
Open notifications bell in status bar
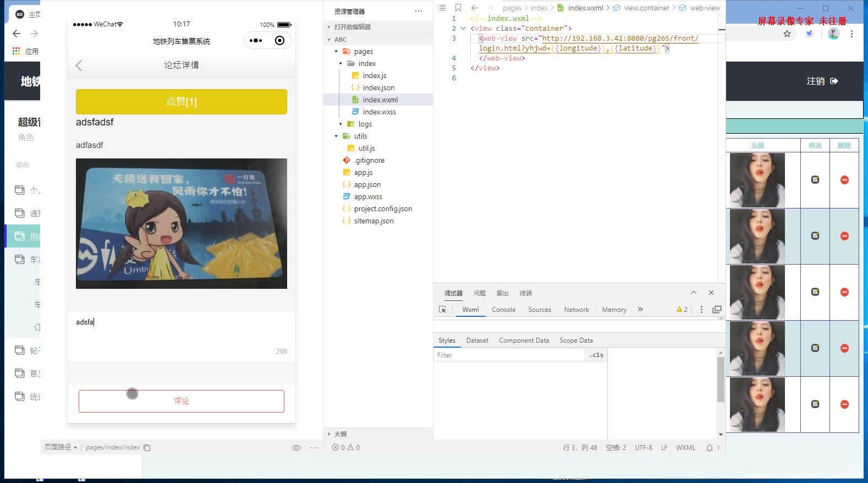coord(710,448)
